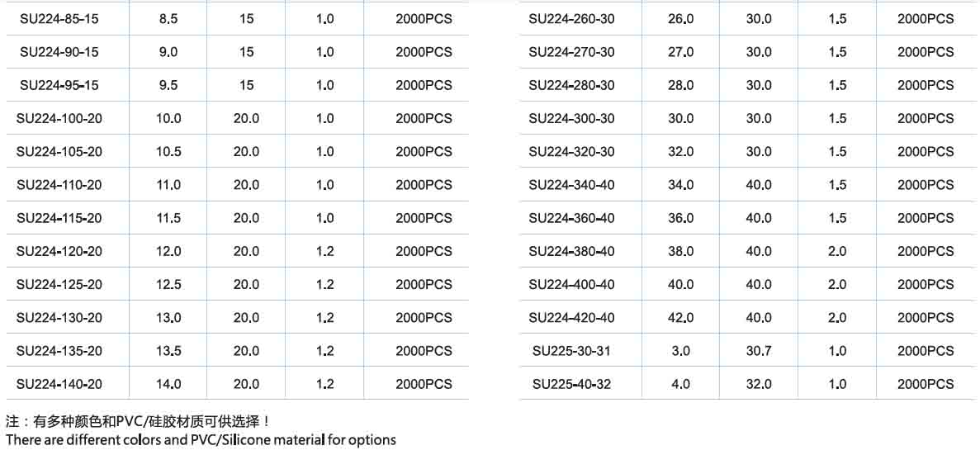Screen dimensions: 980x455
Task: Select the SU224-420-40 model cell
Action: (x=571, y=317)
